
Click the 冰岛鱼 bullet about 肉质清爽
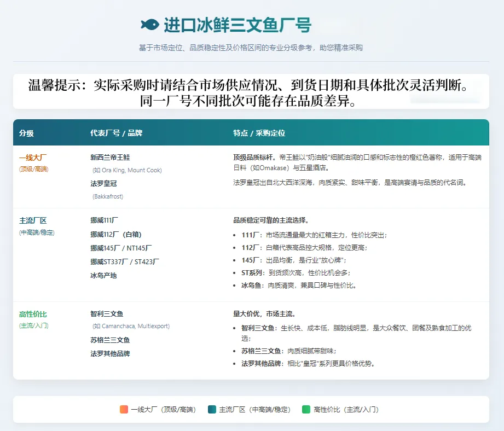299,286
